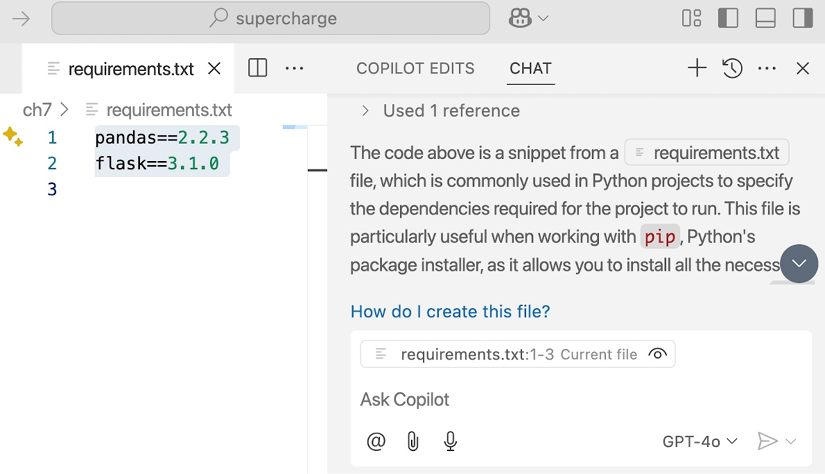Image resolution: width=825 pixels, height=474 pixels.
Task: Toggle the secondary side bar
Action: tap(803, 18)
